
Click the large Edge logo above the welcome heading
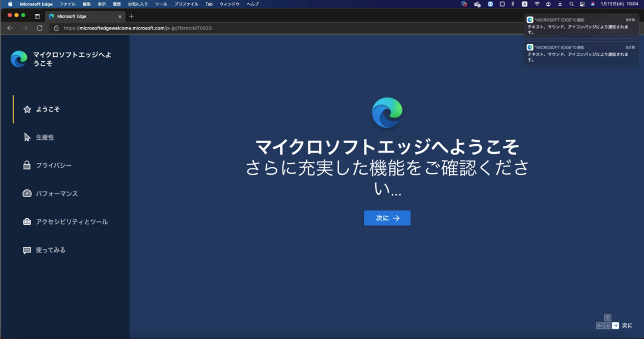tap(387, 113)
